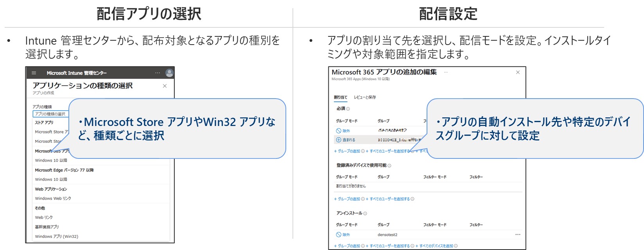Switch to the 割り当て tab
644x250 pixels.
(341, 97)
